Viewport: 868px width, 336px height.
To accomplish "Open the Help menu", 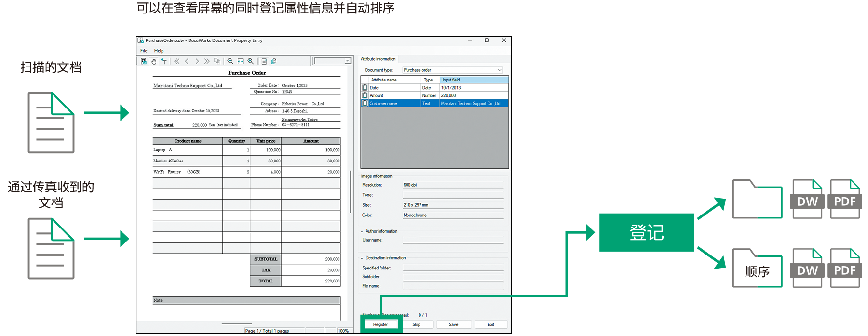I will point(159,51).
